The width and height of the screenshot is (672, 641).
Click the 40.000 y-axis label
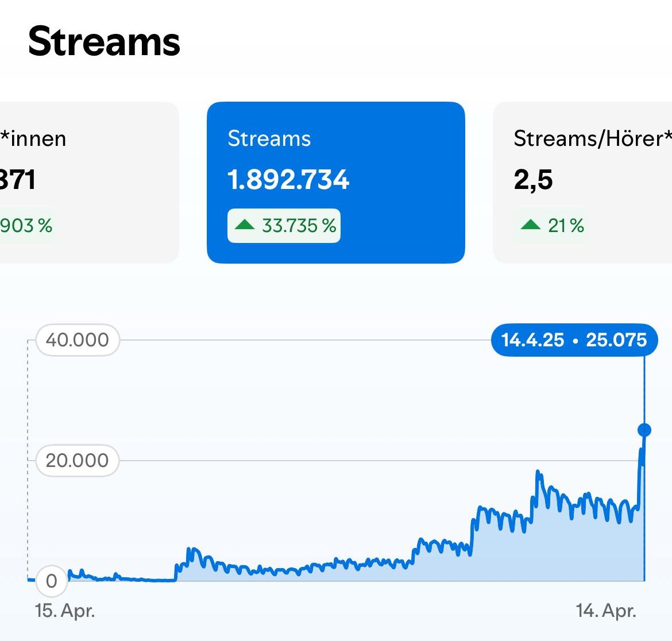pos(78,340)
